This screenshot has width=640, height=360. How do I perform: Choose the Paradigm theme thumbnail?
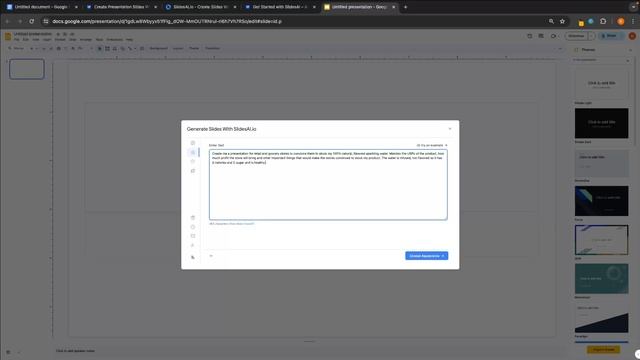602,318
